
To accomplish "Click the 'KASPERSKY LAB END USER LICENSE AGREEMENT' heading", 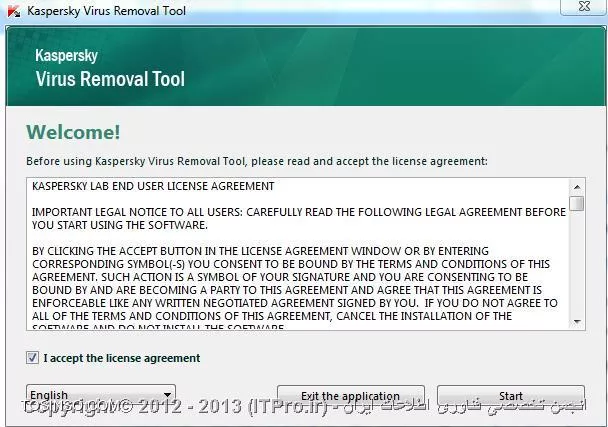I will pos(153,186).
